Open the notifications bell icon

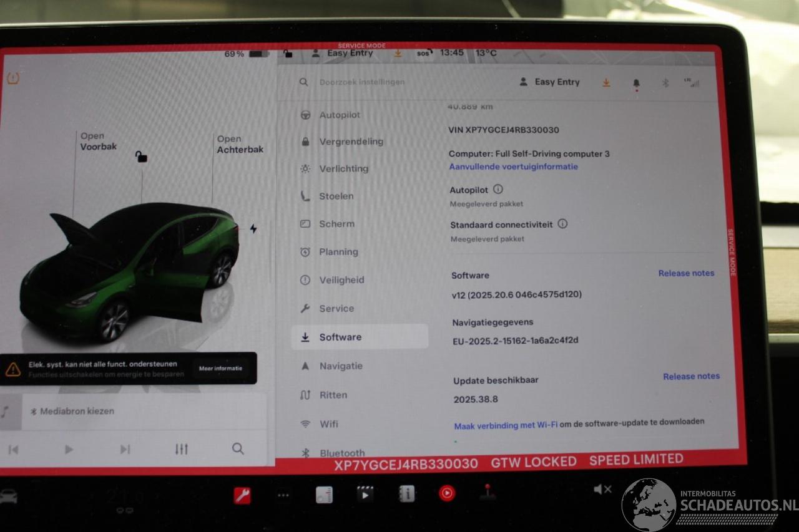(636, 82)
